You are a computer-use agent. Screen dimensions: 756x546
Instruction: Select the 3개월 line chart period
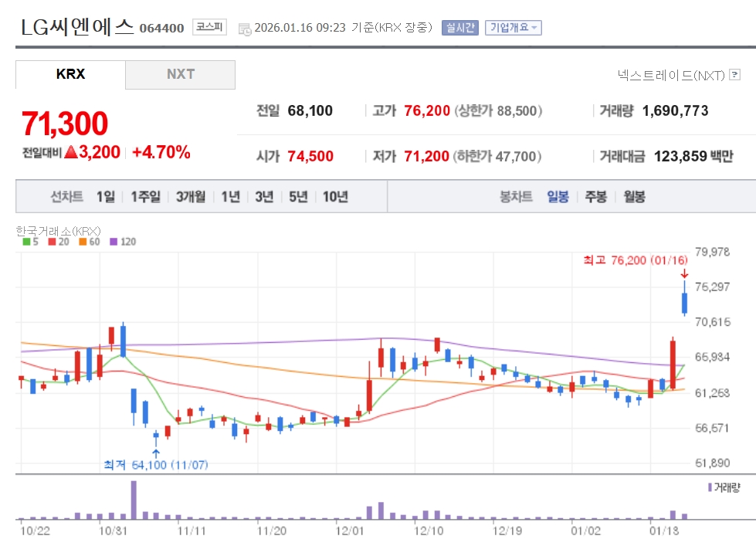191,196
